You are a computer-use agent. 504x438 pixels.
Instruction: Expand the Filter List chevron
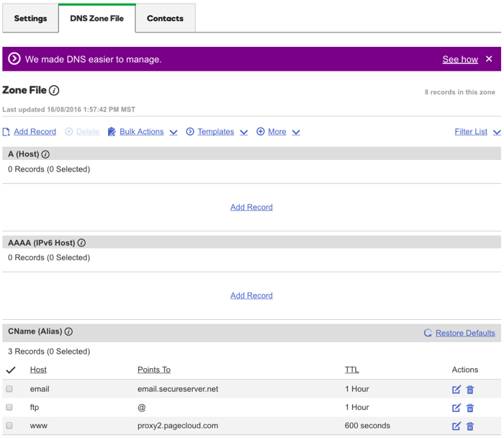coord(497,132)
